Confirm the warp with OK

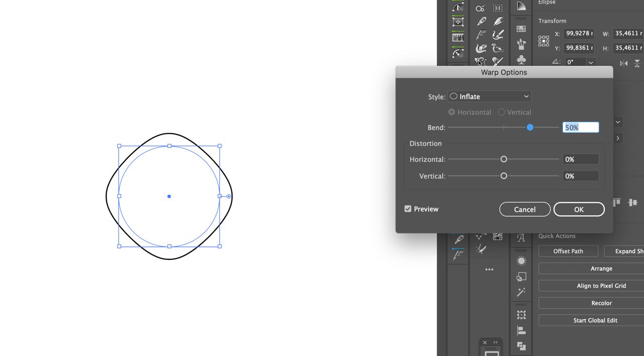579,209
